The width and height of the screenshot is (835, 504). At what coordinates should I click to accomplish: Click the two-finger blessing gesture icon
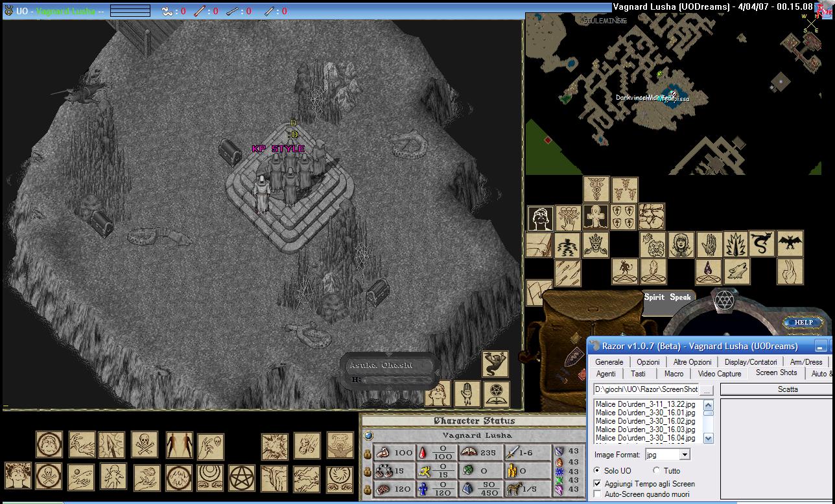pos(790,272)
